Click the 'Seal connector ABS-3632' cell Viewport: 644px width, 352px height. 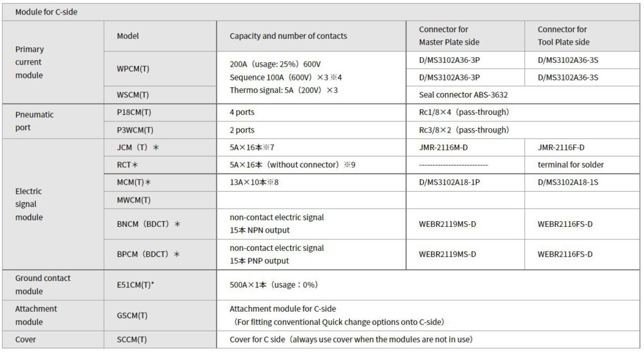[x=523, y=95]
